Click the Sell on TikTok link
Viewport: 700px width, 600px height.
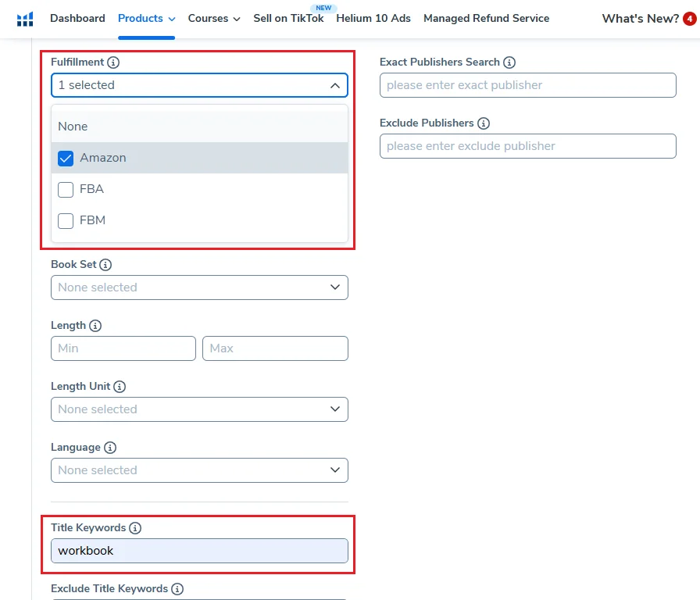pyautogui.click(x=289, y=18)
